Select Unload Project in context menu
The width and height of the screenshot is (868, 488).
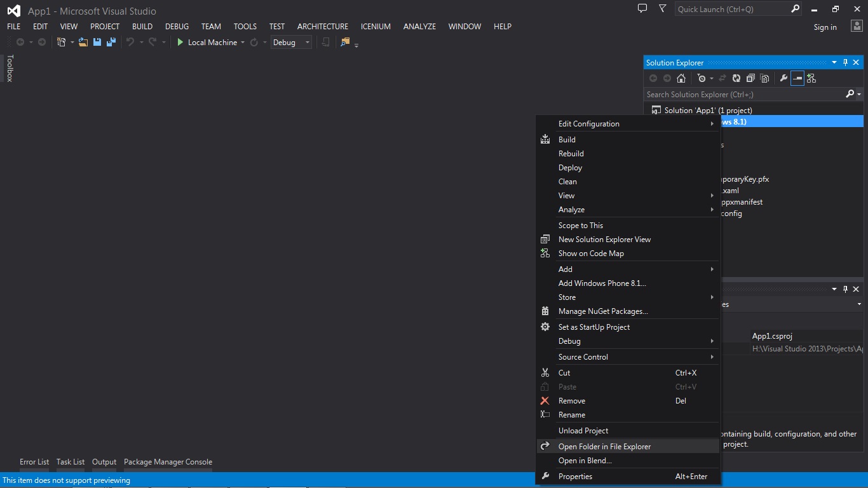(628, 431)
